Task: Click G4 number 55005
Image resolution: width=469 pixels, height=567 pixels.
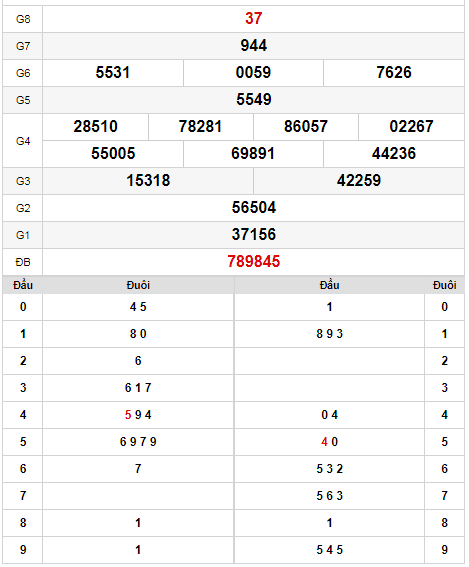Action: (x=113, y=153)
